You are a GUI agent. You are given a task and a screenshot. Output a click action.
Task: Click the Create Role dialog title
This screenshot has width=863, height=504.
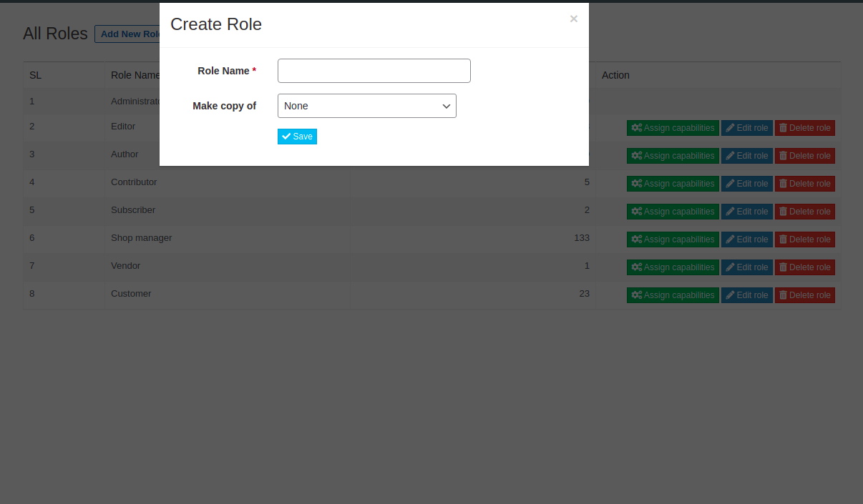(x=216, y=24)
